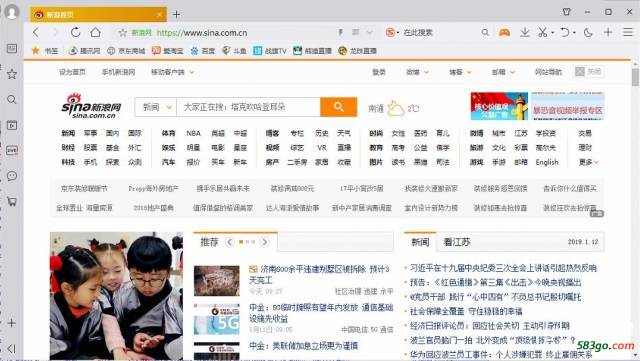Open the hamburger main menu
Viewport: 640px width, 361px height.
(x=628, y=32)
